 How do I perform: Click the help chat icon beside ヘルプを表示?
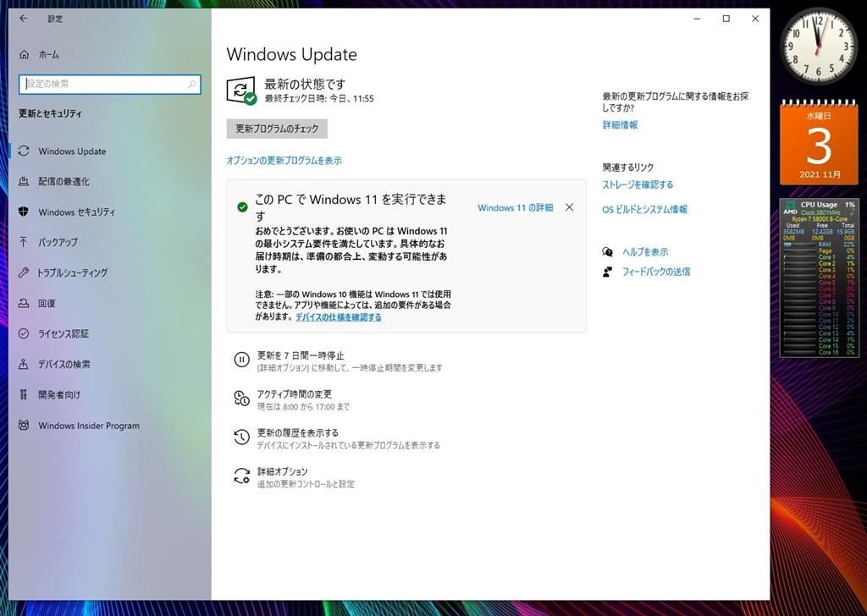pyautogui.click(x=608, y=252)
